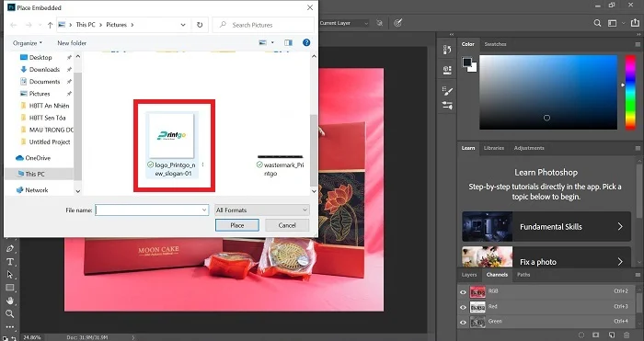Click the dialog Help question mark icon
This screenshot has height=341, width=644.
(x=306, y=42)
